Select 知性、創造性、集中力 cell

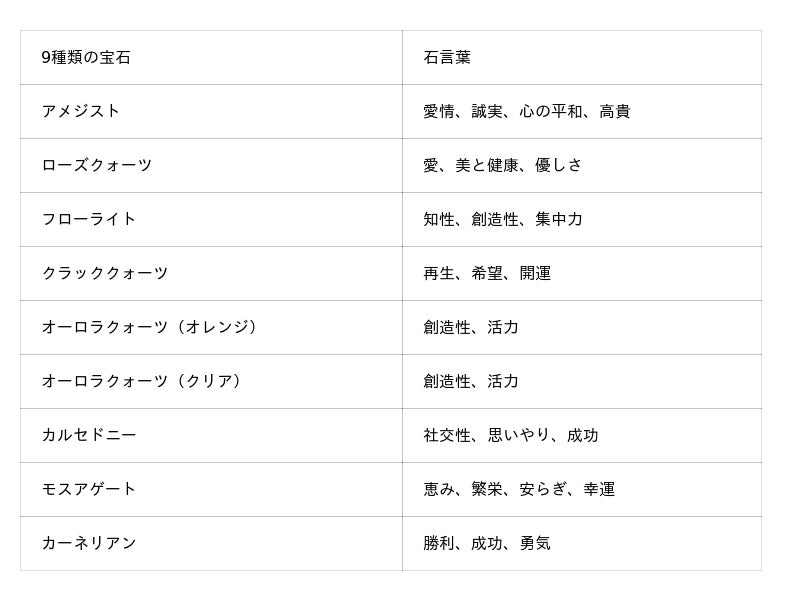pyautogui.click(x=503, y=220)
